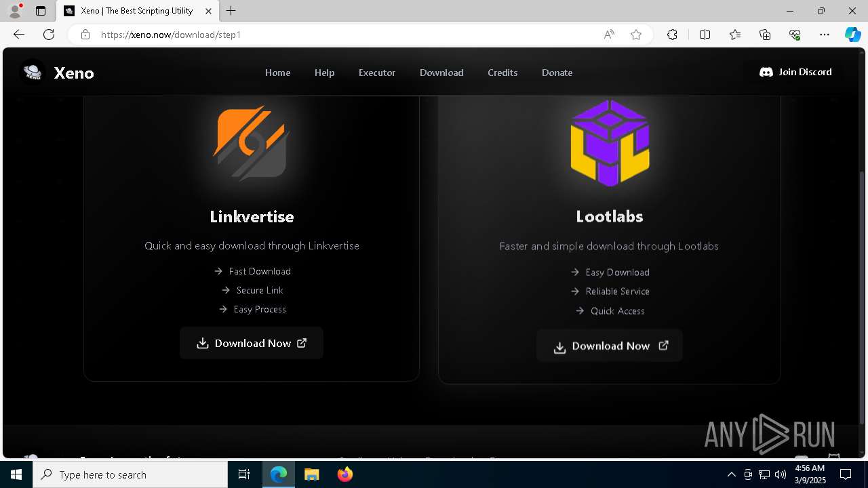This screenshot has width=868, height=488.
Task: Open Firefox from taskbar
Action: click(345, 474)
